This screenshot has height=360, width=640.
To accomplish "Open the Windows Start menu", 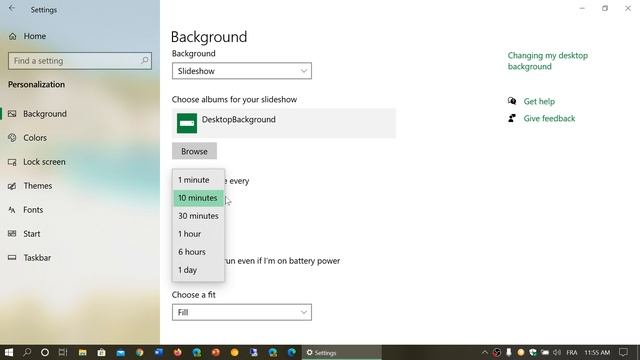I will coord(9,352).
